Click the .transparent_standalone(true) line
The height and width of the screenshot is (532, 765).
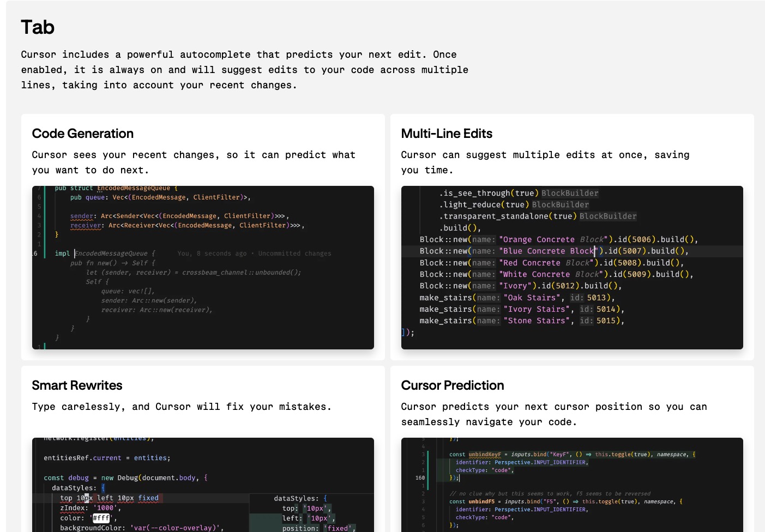[538, 216]
